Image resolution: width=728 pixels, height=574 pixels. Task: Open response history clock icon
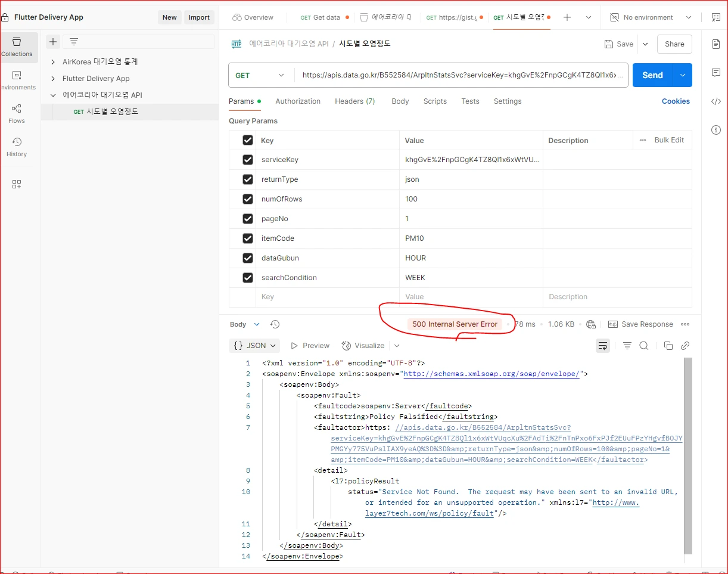point(275,324)
